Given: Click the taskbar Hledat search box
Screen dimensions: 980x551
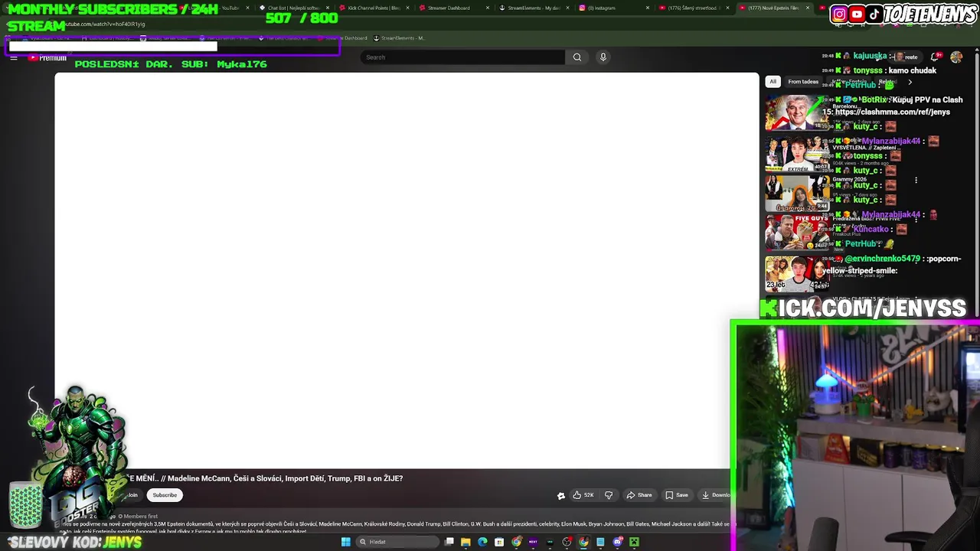Looking at the screenshot, I should [x=397, y=542].
